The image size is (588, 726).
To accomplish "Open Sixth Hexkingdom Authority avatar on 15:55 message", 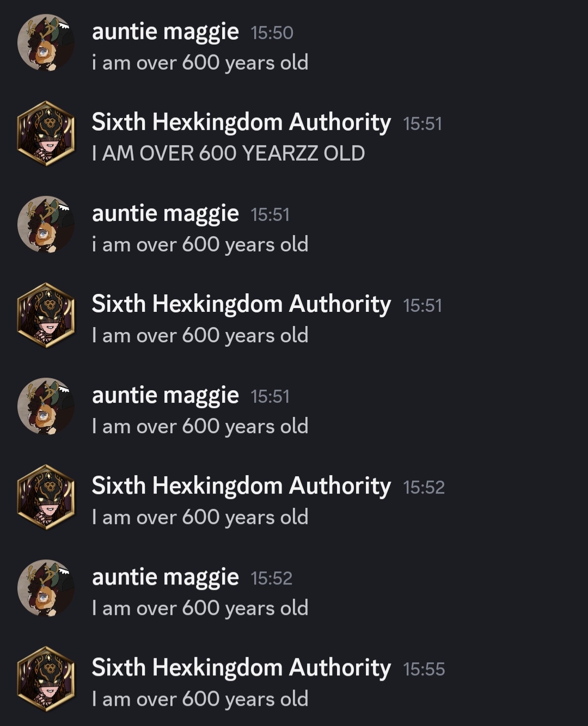I will (x=46, y=679).
